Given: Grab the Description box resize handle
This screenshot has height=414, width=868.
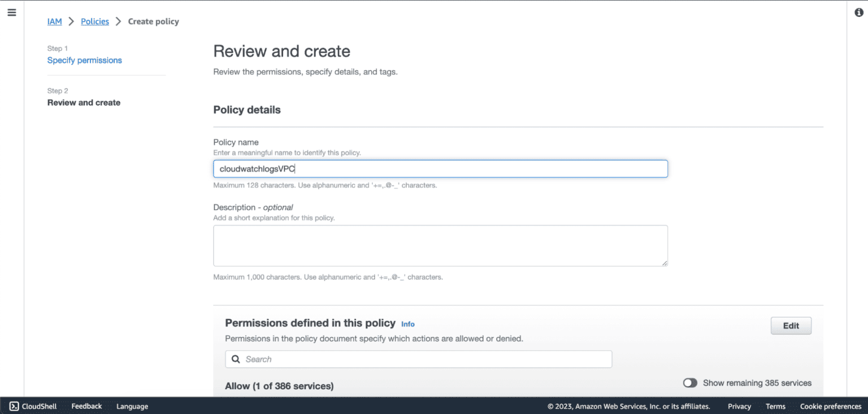Looking at the screenshot, I should click(665, 263).
